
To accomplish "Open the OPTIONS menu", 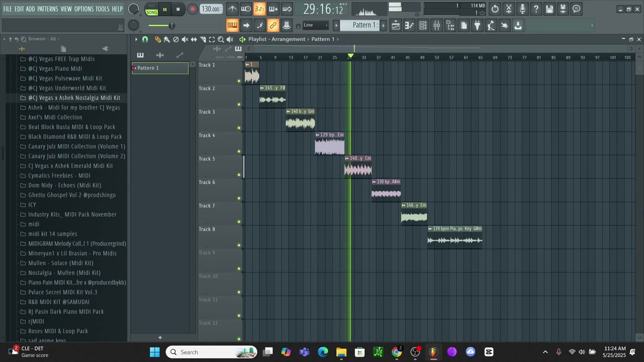I will pyautogui.click(x=84, y=9).
